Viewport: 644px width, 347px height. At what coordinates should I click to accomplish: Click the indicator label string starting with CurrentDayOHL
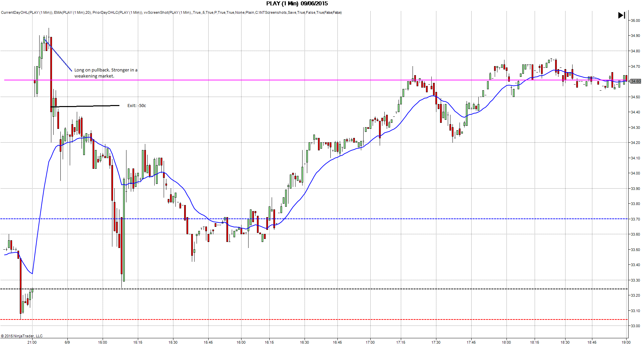tap(171, 12)
